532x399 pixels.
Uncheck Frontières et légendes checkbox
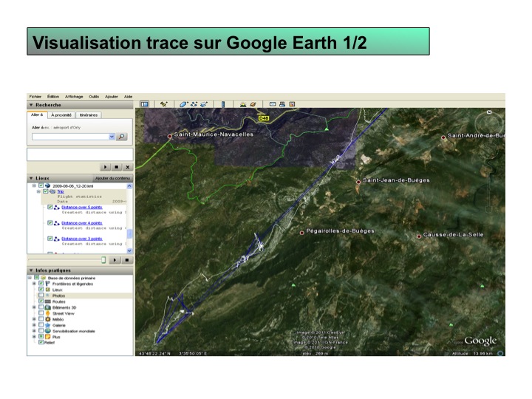[x=41, y=284]
